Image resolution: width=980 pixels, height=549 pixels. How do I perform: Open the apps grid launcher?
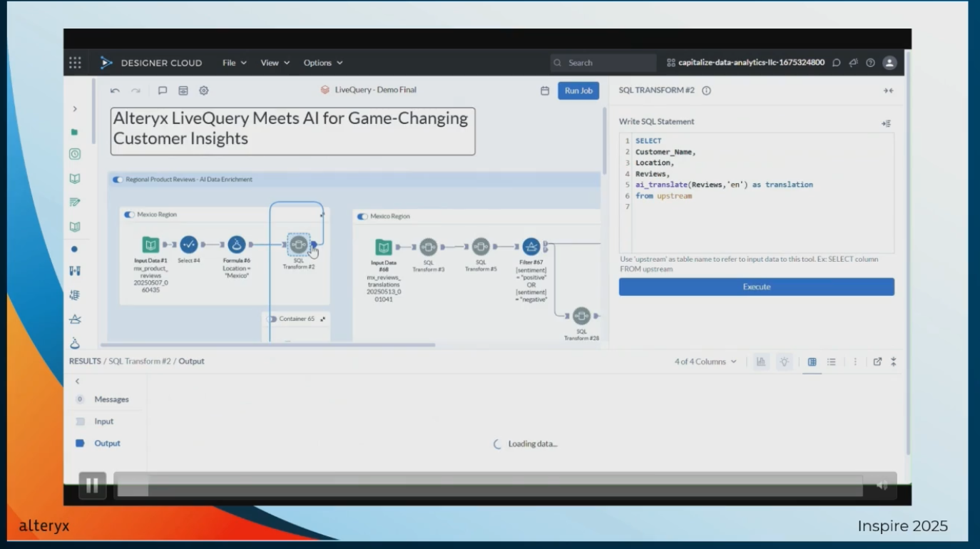click(75, 63)
